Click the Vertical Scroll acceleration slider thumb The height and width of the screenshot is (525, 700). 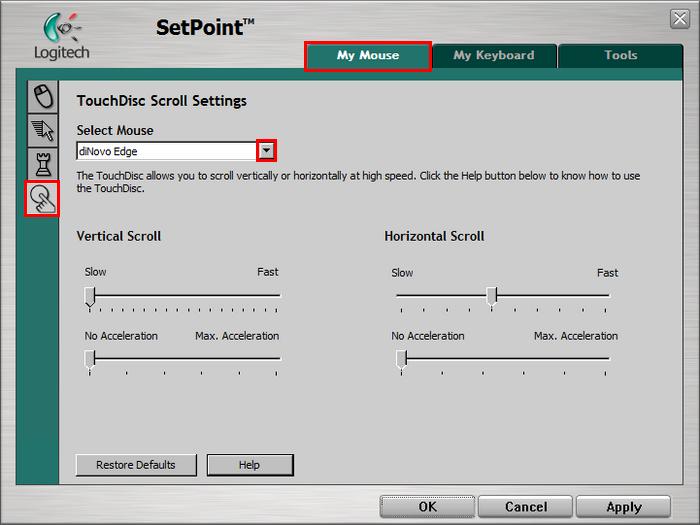tap(90, 360)
